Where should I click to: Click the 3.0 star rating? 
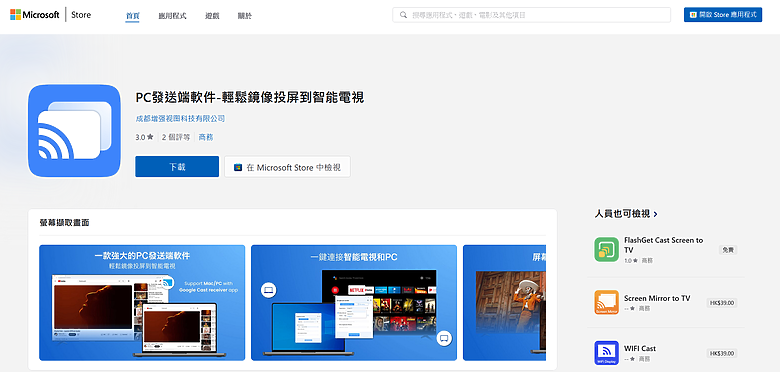[x=144, y=137]
